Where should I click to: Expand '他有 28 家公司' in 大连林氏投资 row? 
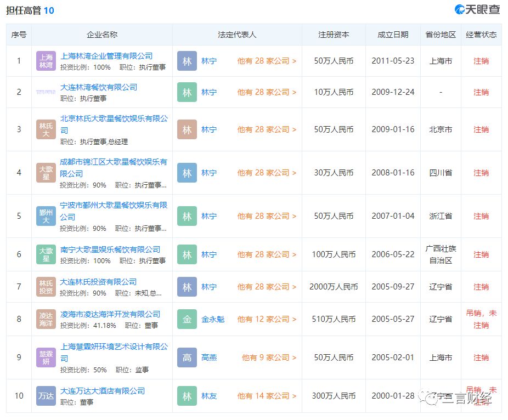pos(267,287)
